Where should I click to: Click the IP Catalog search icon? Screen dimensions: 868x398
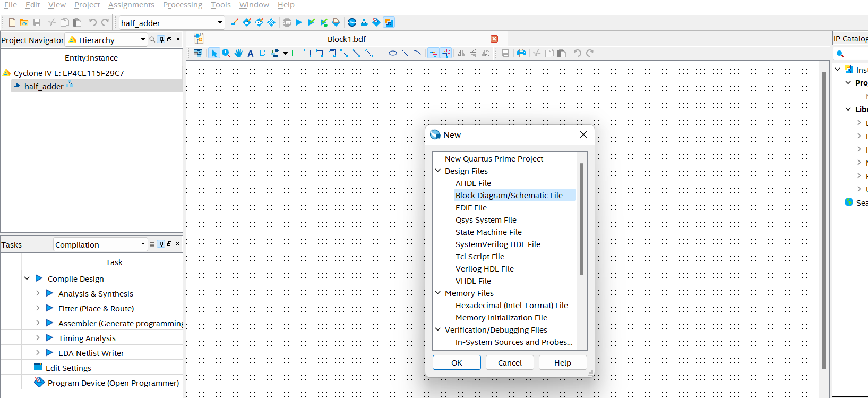[x=840, y=54]
